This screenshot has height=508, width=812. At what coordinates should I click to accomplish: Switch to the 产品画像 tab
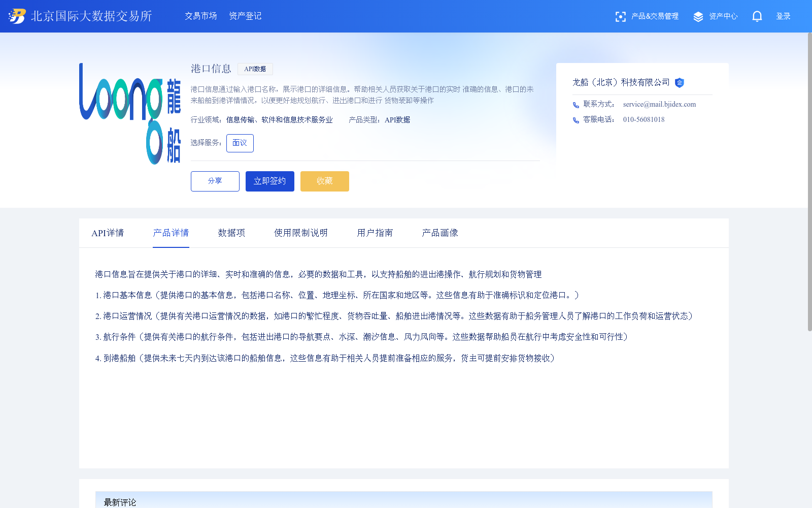(x=440, y=233)
